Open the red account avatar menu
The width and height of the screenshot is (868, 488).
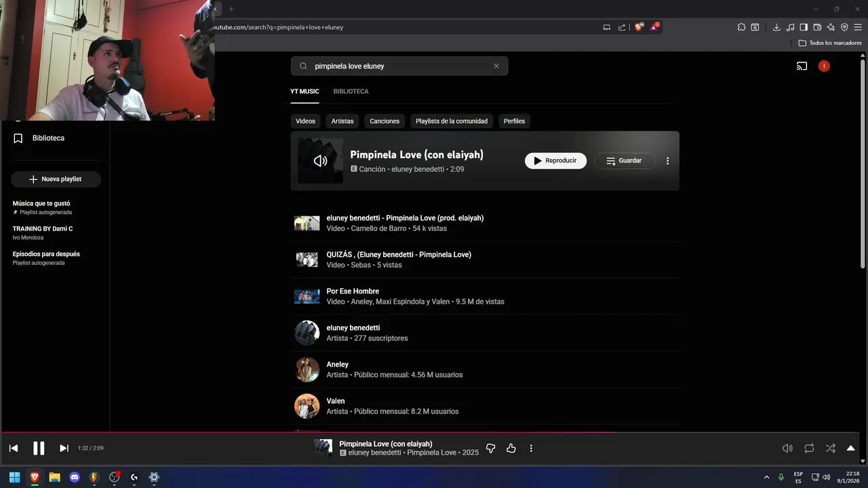(x=824, y=66)
